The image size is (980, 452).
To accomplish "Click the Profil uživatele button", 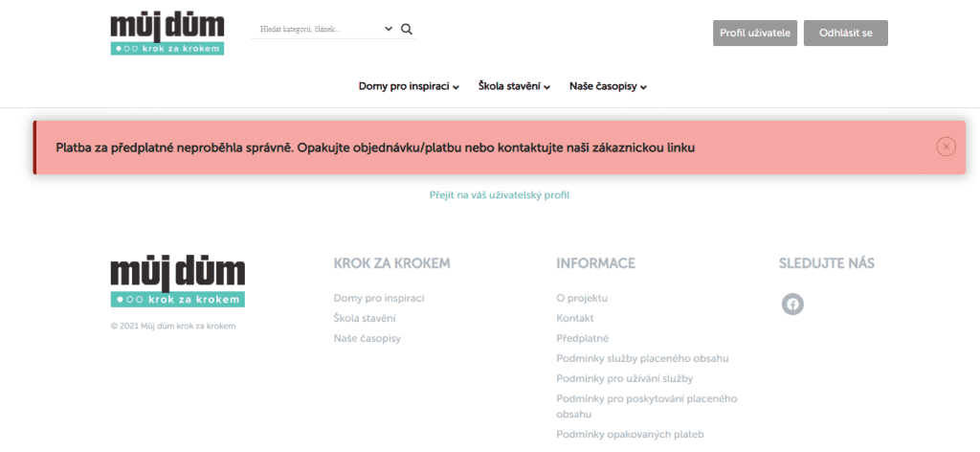I will point(755,33).
